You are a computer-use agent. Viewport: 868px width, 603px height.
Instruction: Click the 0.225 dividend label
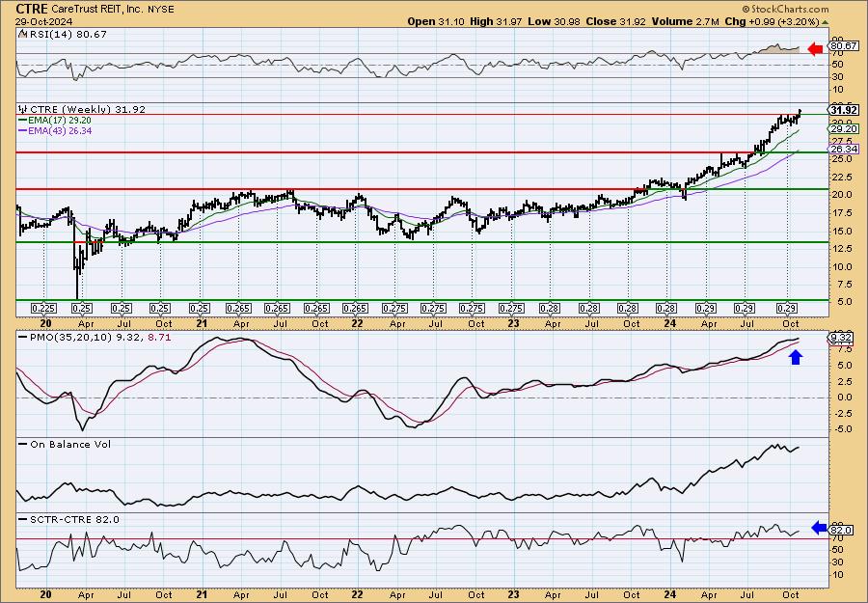(x=43, y=309)
